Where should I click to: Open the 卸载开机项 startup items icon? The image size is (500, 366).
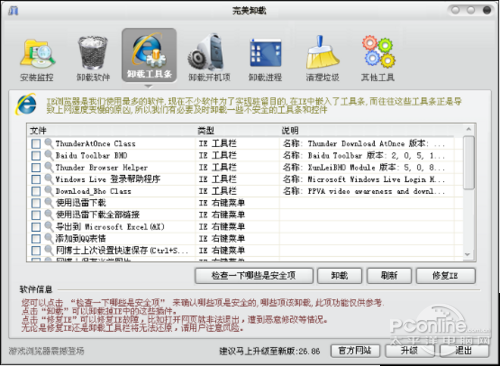[209, 58]
